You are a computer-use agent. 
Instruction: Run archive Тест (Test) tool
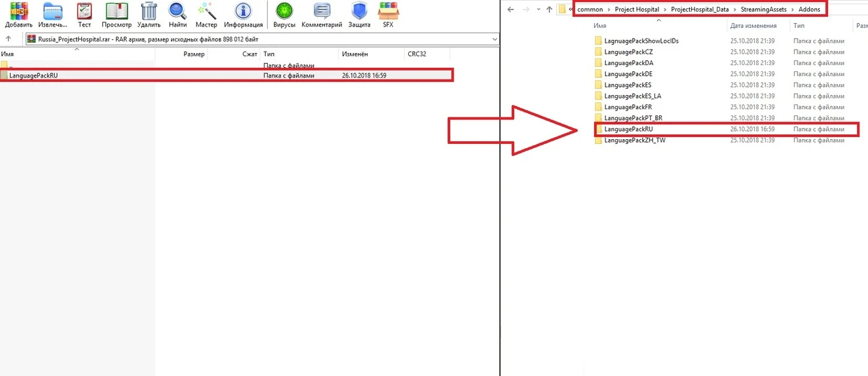[84, 15]
